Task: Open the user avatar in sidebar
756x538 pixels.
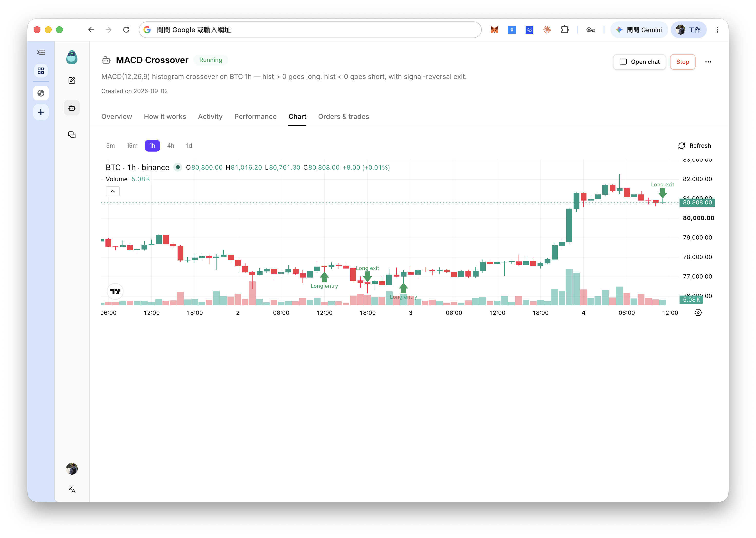Action: coord(72,468)
